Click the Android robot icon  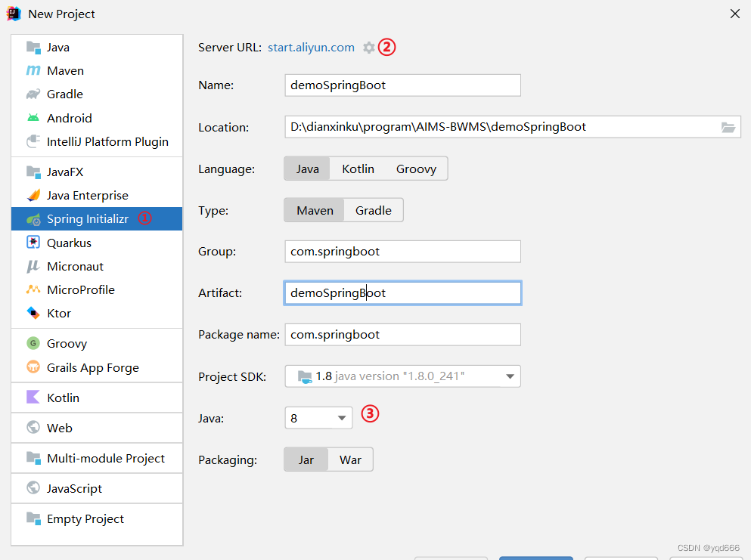[x=33, y=118]
